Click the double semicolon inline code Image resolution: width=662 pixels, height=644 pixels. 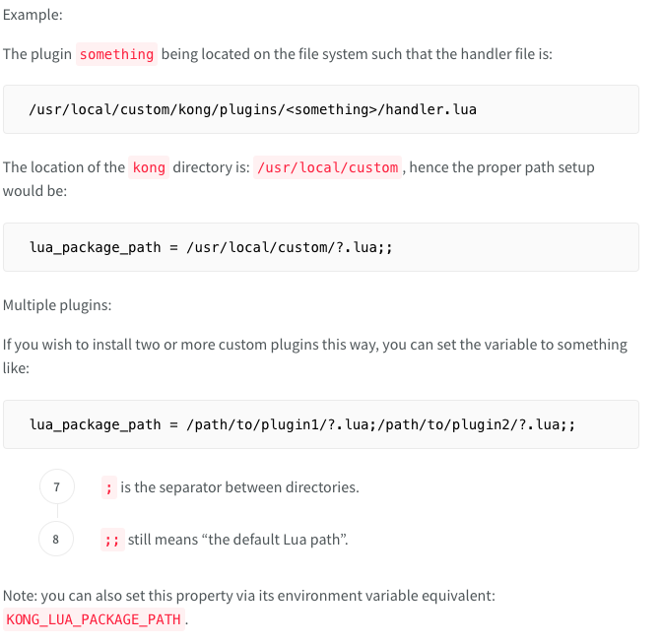click(x=111, y=540)
